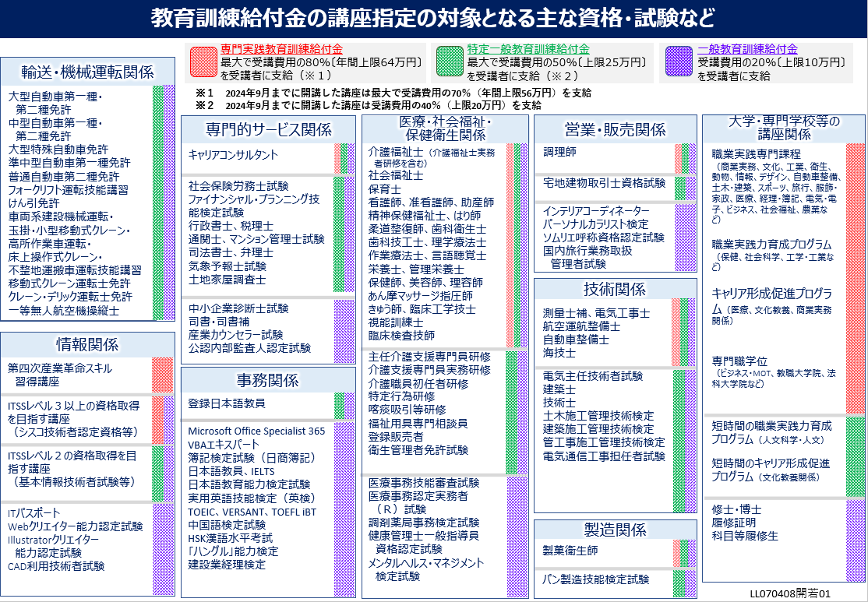Expand the 製造関係 section

(615, 529)
